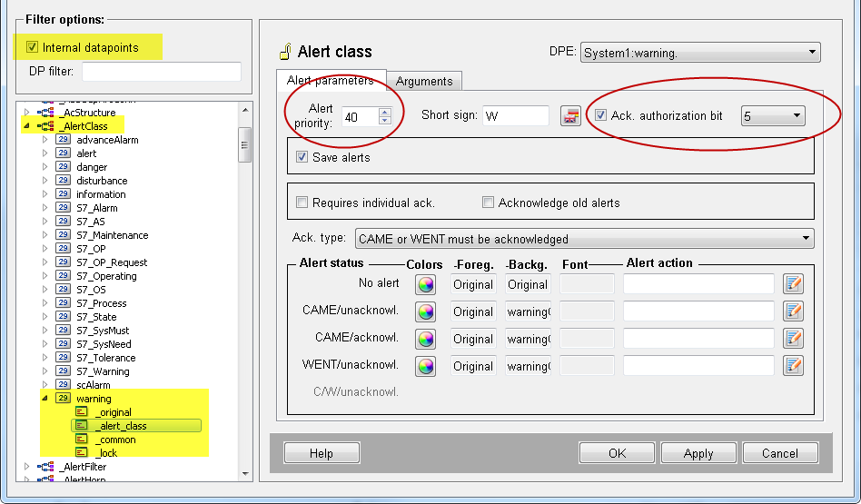This screenshot has width=861, height=504.
Task: Click the color wheel icon for No alert
Action: point(425,284)
